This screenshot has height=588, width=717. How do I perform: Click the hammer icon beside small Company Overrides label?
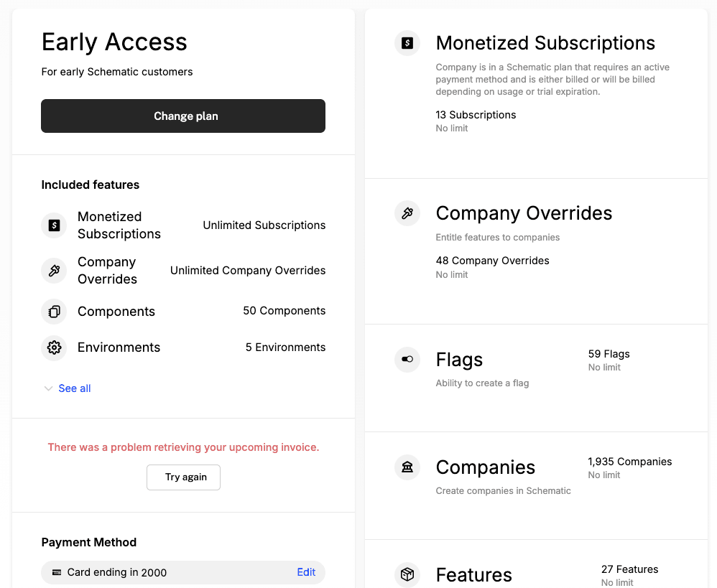tap(54, 271)
